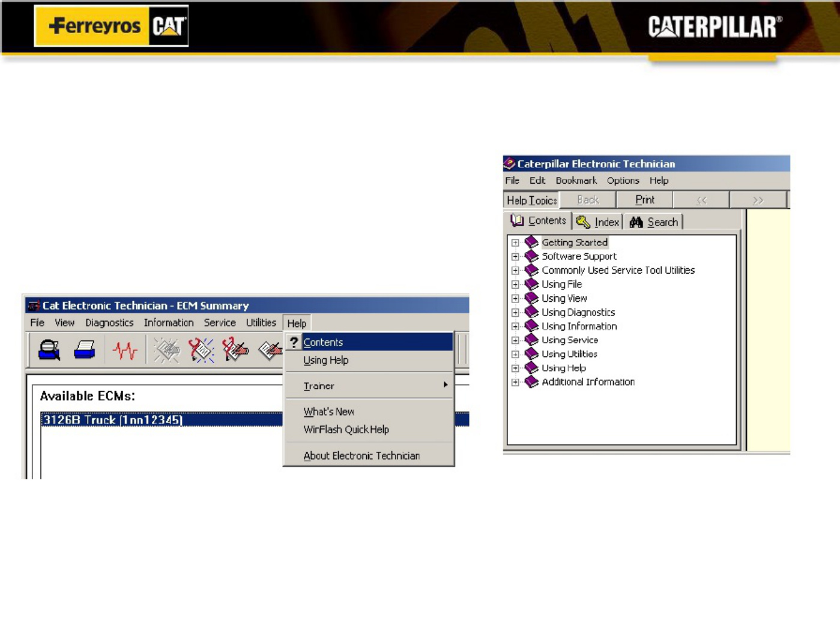This screenshot has height=630, width=840.
Task: Click the question mark icon beside Contents
Action: 294,342
